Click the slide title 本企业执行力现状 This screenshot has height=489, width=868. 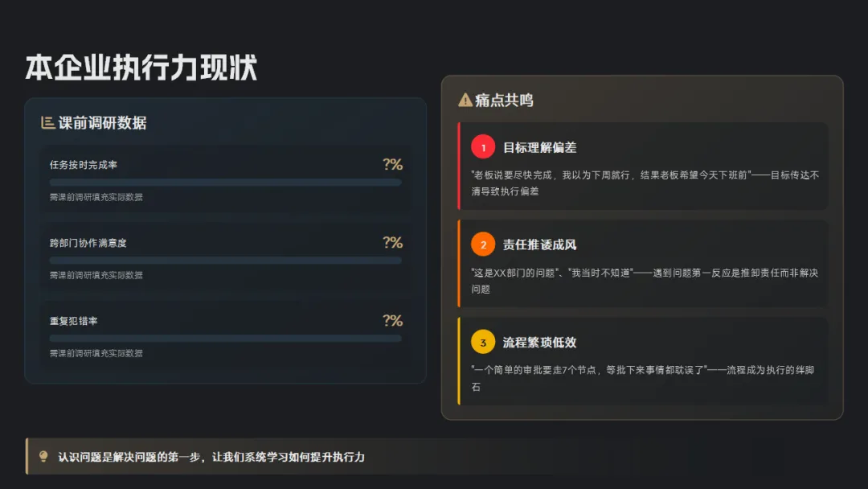[141, 68]
